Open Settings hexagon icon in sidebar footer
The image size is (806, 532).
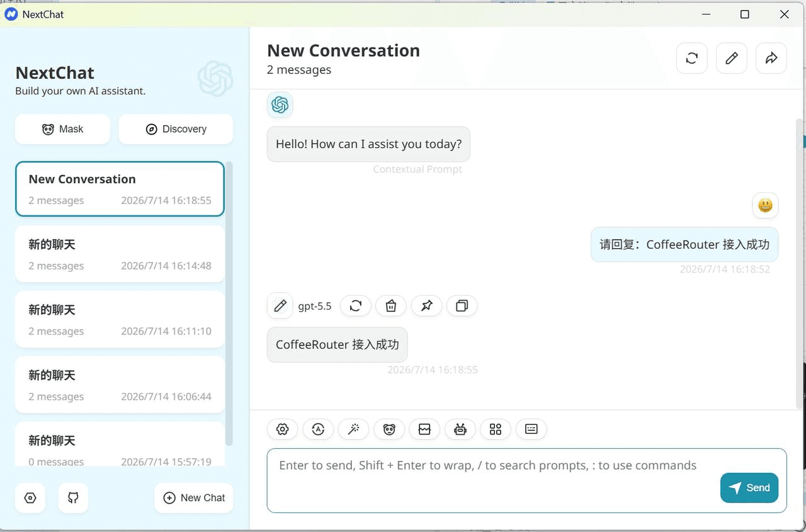30,498
